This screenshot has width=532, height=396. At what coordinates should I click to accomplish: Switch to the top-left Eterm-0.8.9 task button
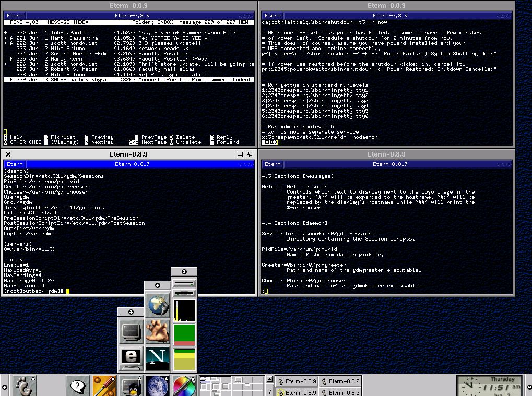click(297, 381)
